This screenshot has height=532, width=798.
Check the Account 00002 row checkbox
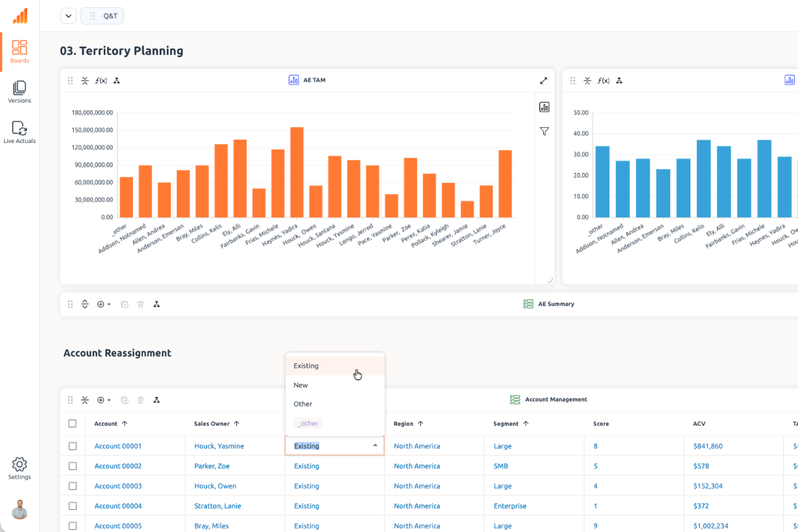72,466
